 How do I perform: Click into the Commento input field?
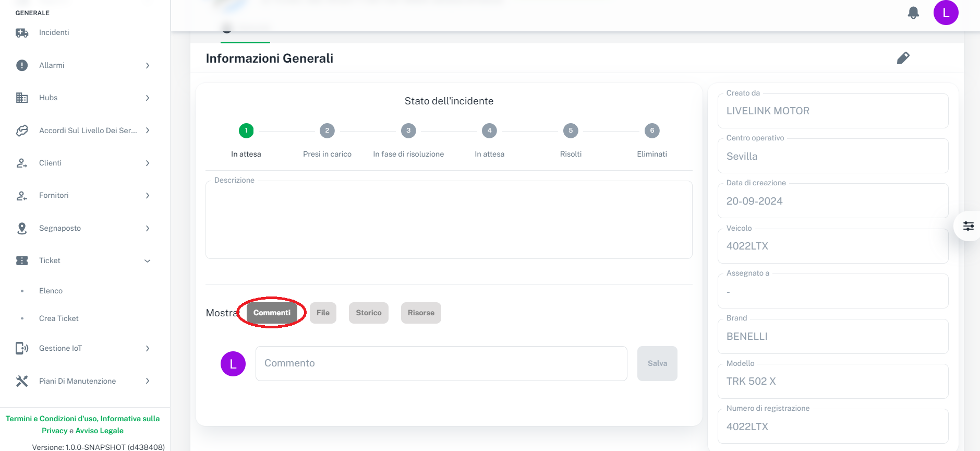coord(441,363)
